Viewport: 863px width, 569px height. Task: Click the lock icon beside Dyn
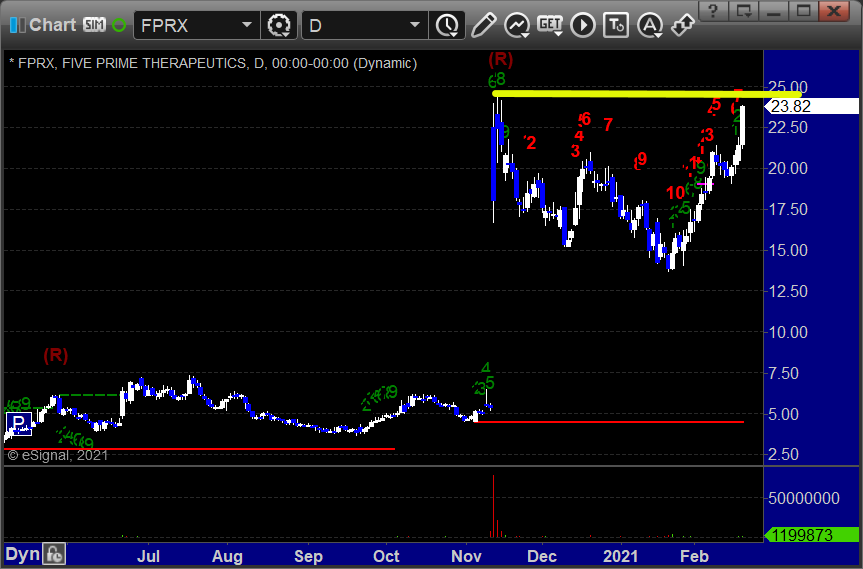tap(54, 554)
